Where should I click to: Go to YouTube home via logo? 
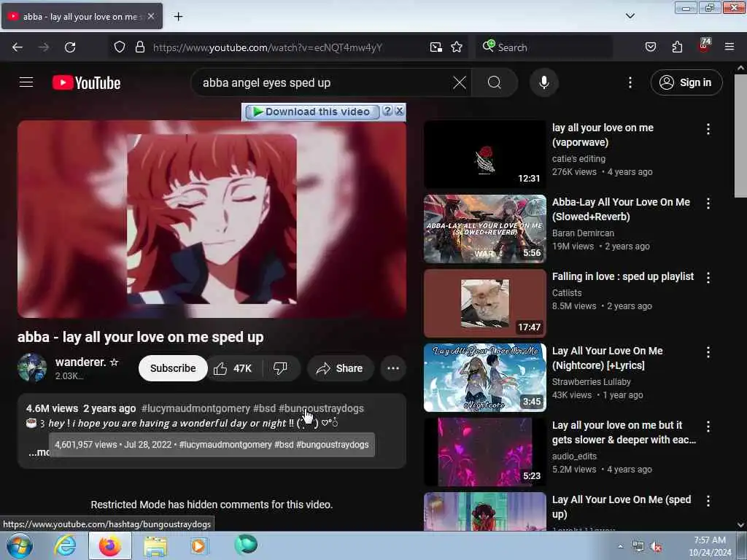tap(86, 83)
